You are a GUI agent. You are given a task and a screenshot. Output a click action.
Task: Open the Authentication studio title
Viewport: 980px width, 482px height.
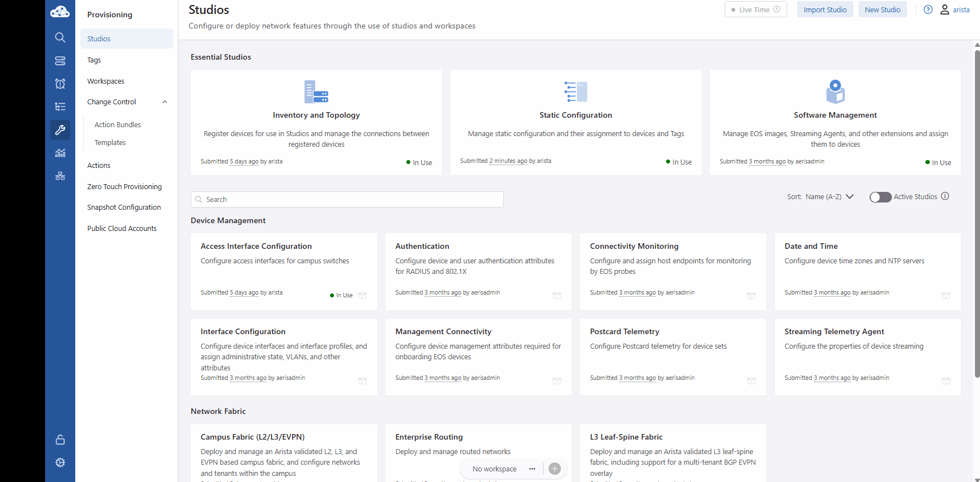tap(422, 246)
